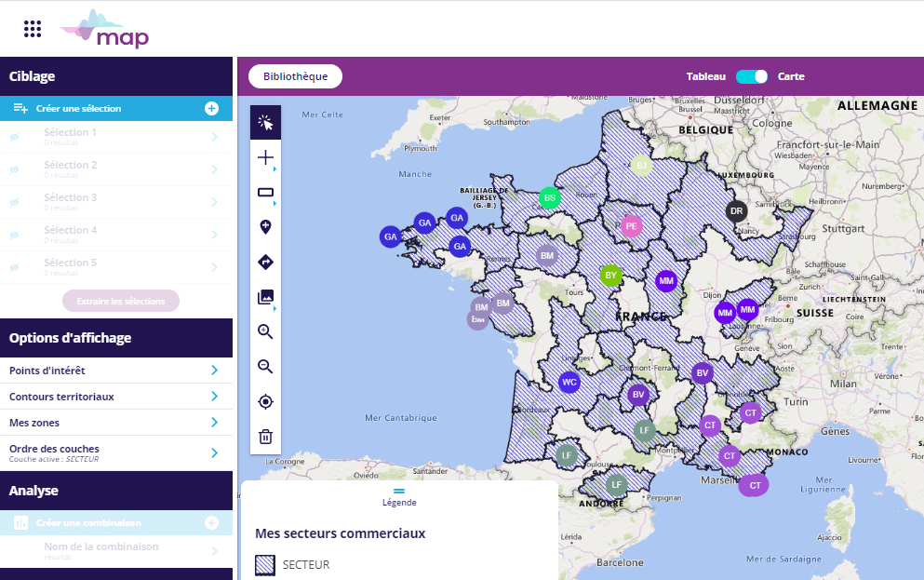Click plus icon beside Créer une sélection
This screenshot has height=580, width=924.
[x=211, y=108]
